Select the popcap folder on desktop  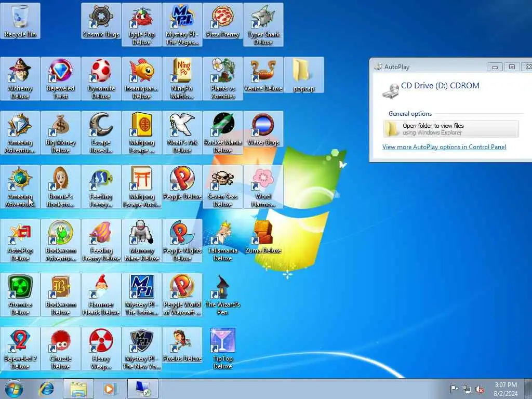(303, 75)
